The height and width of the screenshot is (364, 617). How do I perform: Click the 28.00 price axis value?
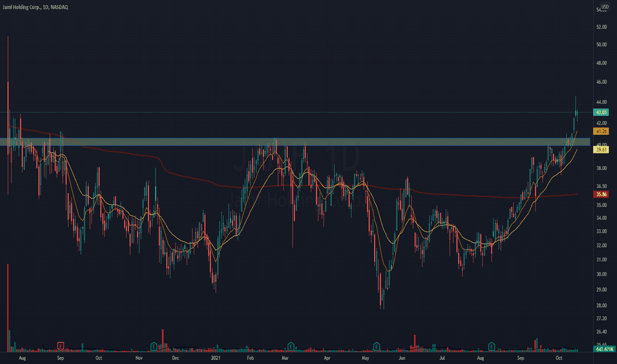click(601, 305)
